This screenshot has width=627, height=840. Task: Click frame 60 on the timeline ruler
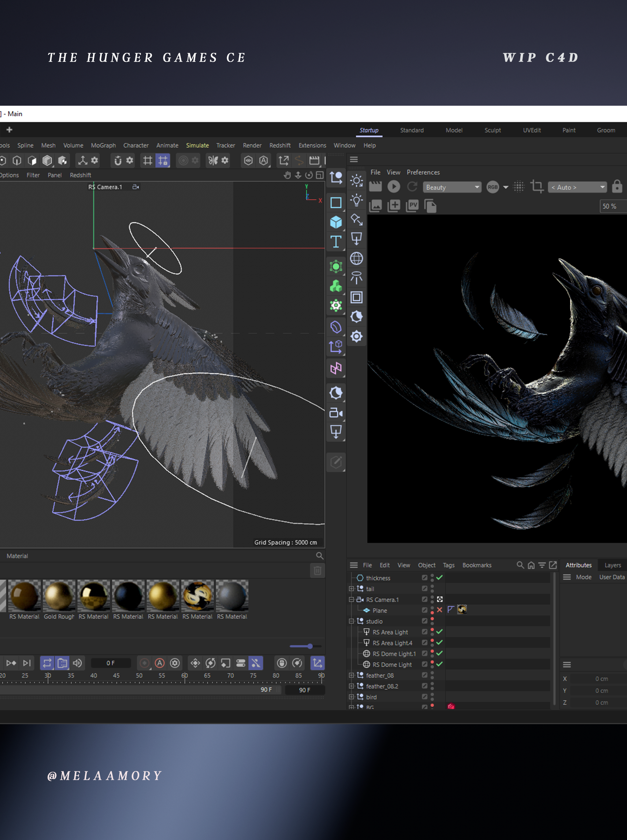point(184,675)
